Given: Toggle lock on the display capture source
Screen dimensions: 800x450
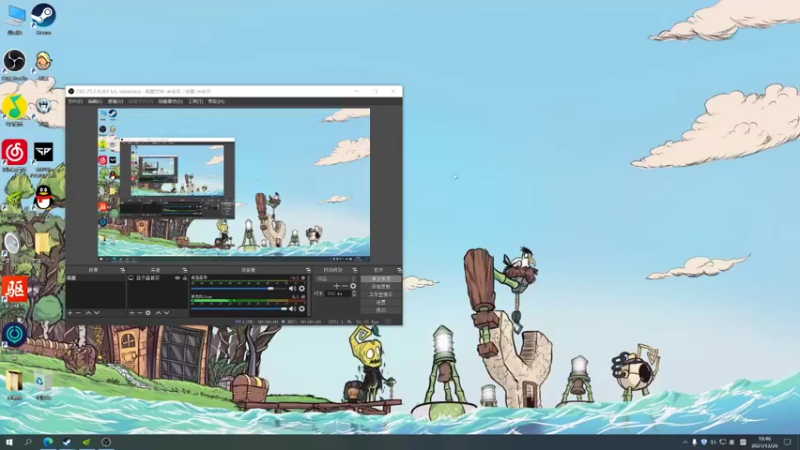Looking at the screenshot, I should click(x=185, y=278).
